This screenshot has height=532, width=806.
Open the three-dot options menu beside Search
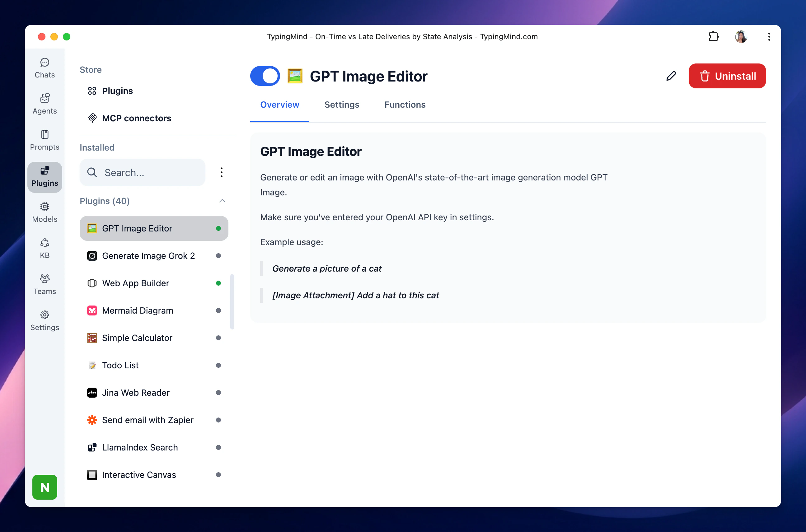coord(221,172)
